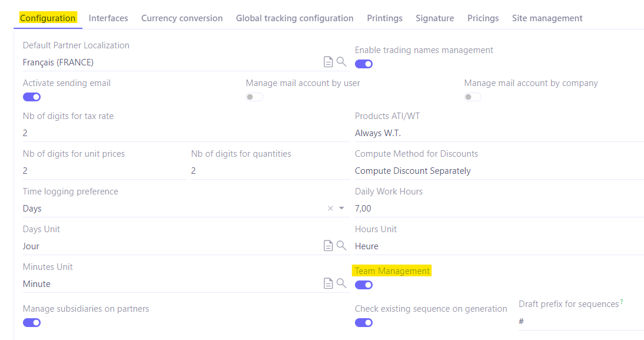Click the Daily Work Hours field
Viewport: 644px width, 340px height.
click(x=412, y=208)
